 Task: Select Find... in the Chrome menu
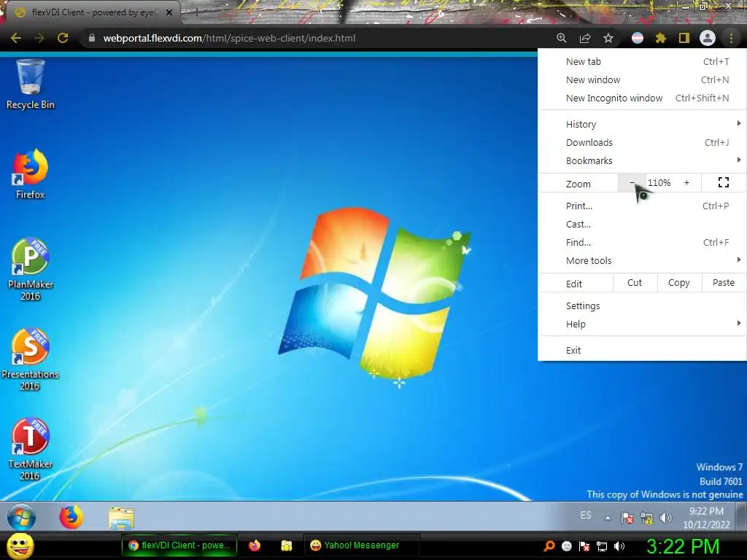tap(642, 242)
